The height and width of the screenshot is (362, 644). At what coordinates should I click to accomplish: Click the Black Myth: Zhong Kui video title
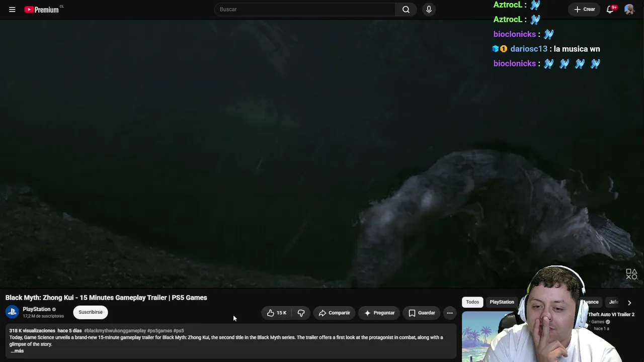point(106,298)
